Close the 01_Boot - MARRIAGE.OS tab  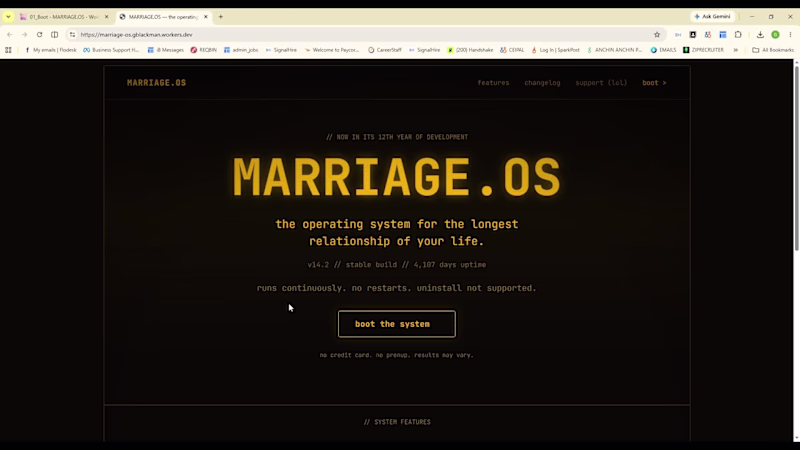[x=107, y=17]
